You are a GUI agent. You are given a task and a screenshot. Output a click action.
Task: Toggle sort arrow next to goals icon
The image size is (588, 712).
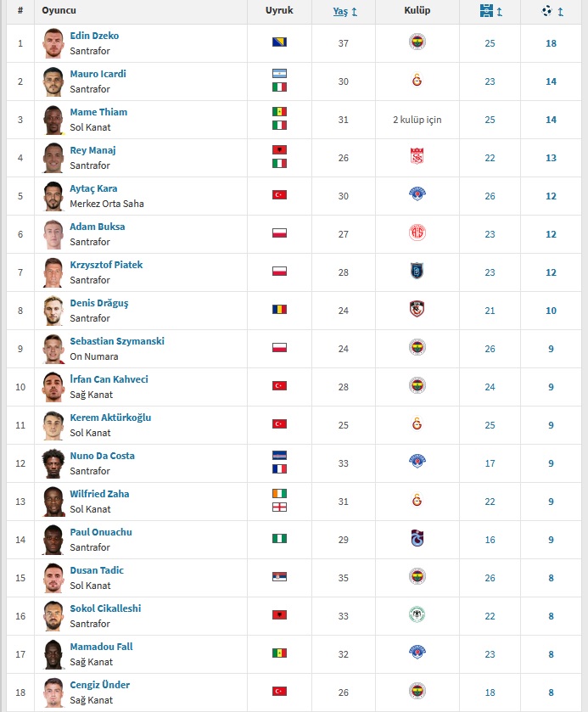click(x=561, y=12)
